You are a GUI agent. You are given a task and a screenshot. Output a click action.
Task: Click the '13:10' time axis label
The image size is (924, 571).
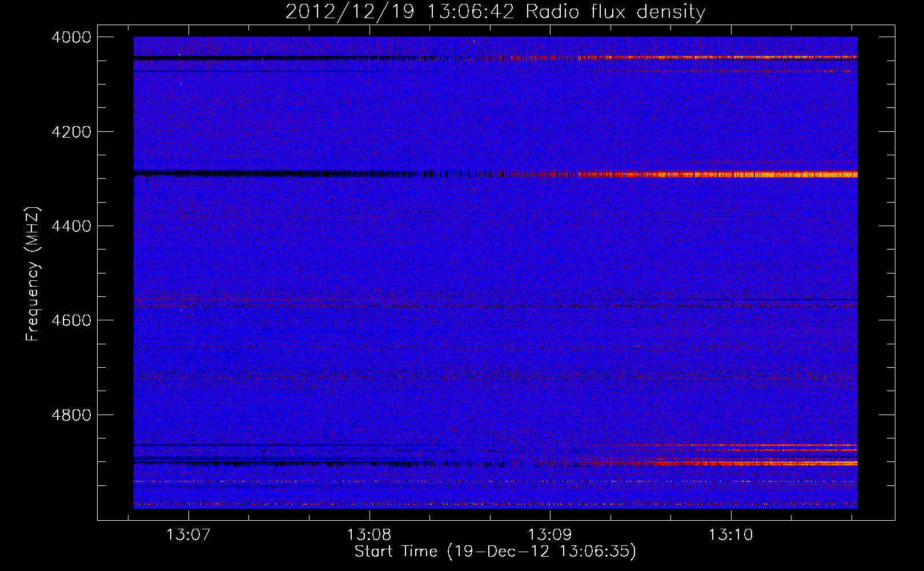(731, 535)
